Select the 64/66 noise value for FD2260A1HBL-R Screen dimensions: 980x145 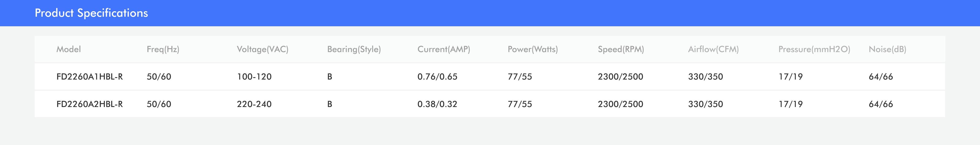[881, 77]
